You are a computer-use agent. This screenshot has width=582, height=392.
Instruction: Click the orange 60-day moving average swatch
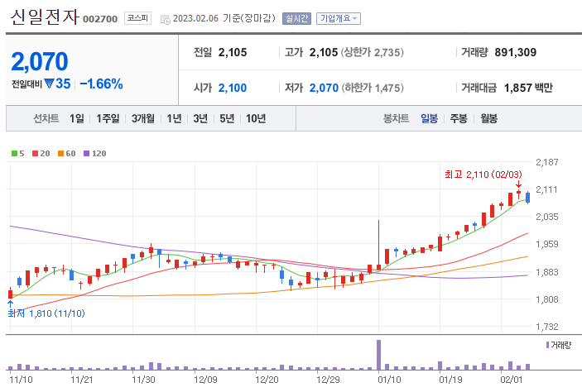[61, 154]
